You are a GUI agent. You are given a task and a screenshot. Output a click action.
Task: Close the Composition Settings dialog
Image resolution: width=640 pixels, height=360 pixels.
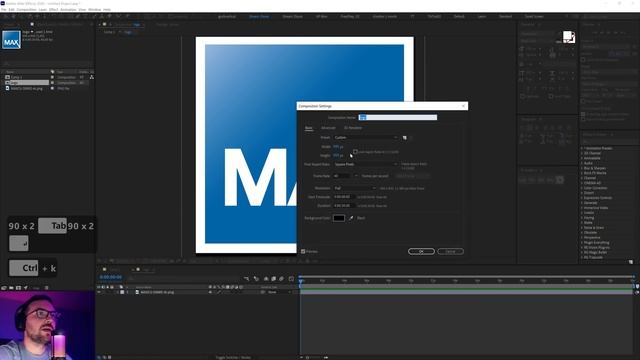point(463,106)
